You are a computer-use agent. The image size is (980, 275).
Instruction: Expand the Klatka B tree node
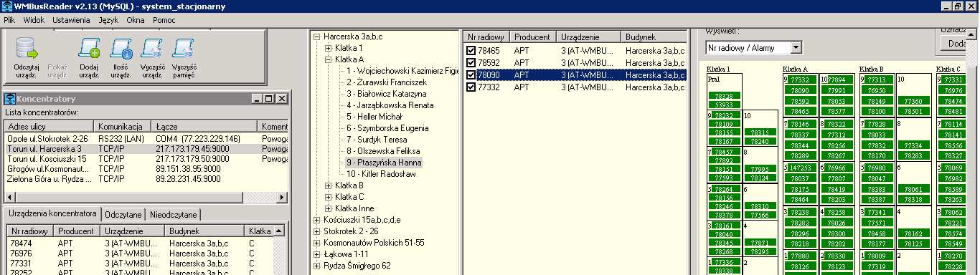(328, 185)
